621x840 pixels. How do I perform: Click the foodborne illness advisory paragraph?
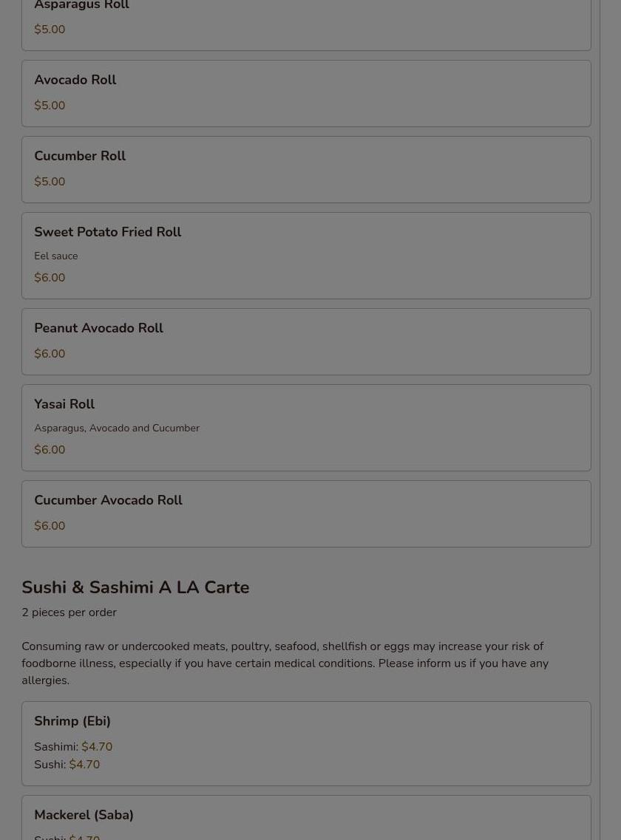click(x=285, y=663)
